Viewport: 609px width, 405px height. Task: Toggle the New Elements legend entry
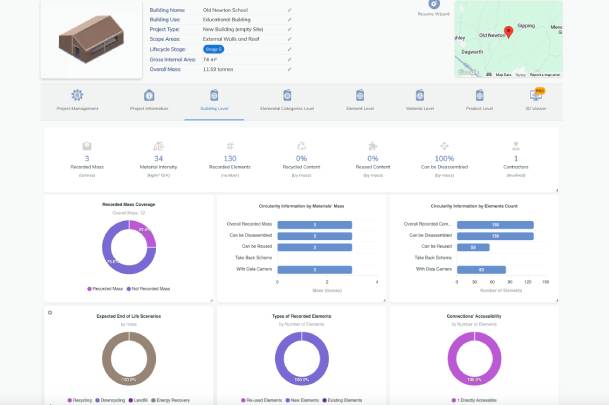tap(288, 398)
